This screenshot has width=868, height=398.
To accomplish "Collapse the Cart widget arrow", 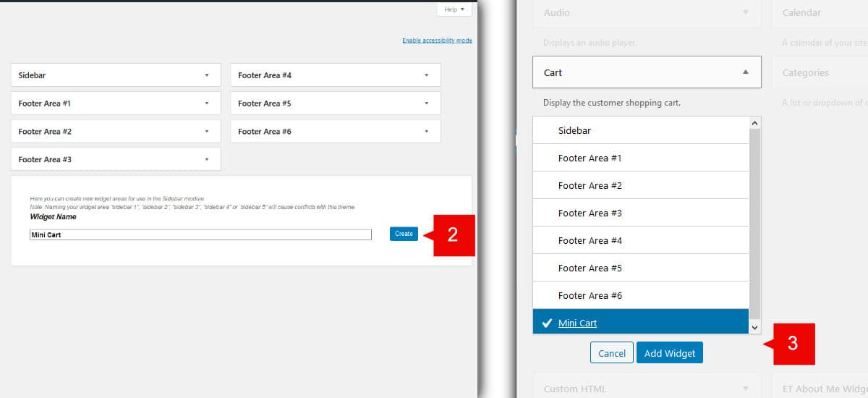I will coord(746,72).
